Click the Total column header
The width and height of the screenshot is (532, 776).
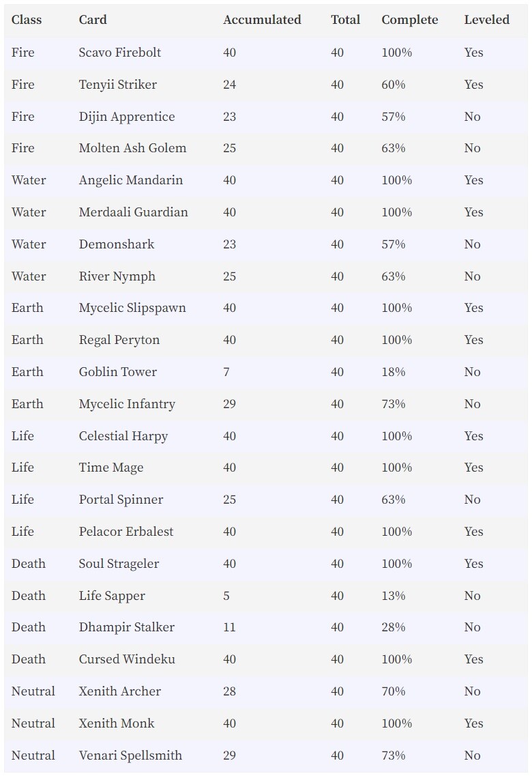coord(346,20)
